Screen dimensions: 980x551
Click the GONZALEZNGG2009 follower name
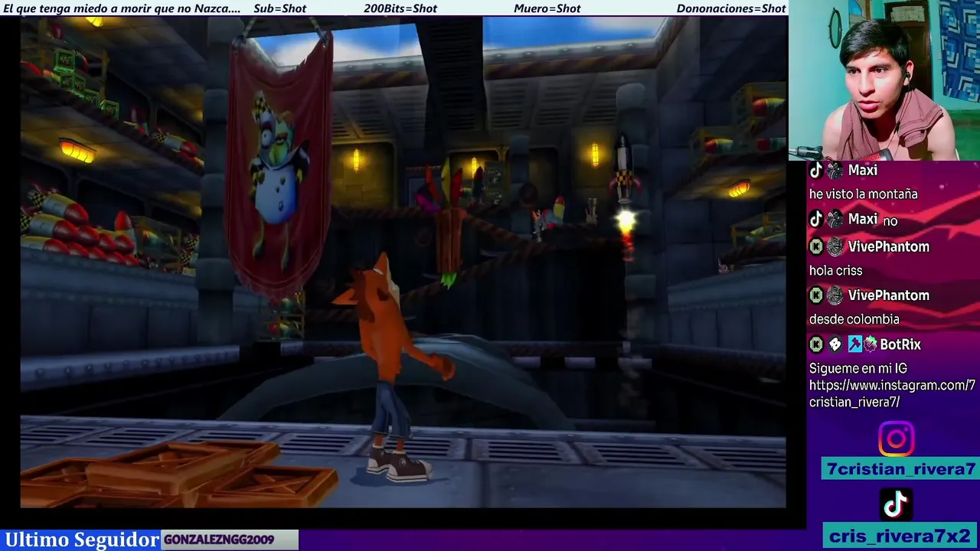(x=219, y=540)
